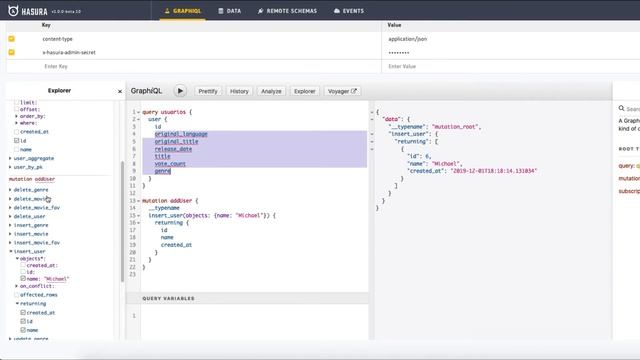Uncheck created_at under returning

pyautogui.click(x=23, y=313)
